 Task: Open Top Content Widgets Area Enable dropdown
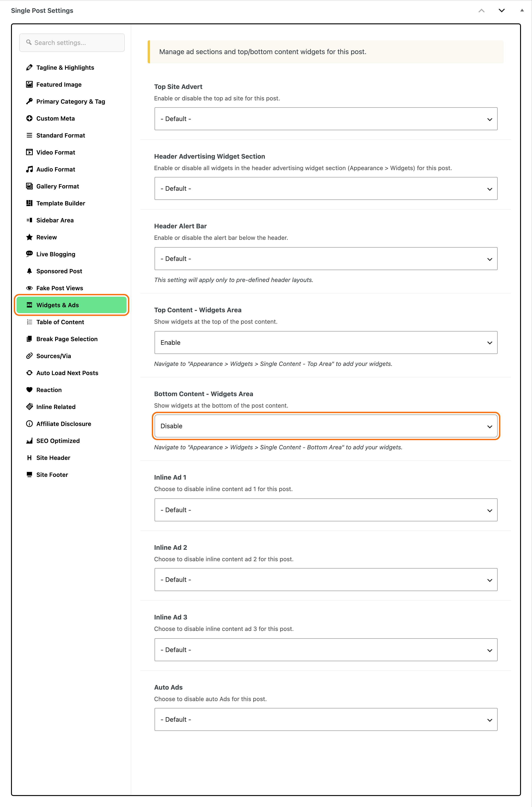click(x=326, y=343)
